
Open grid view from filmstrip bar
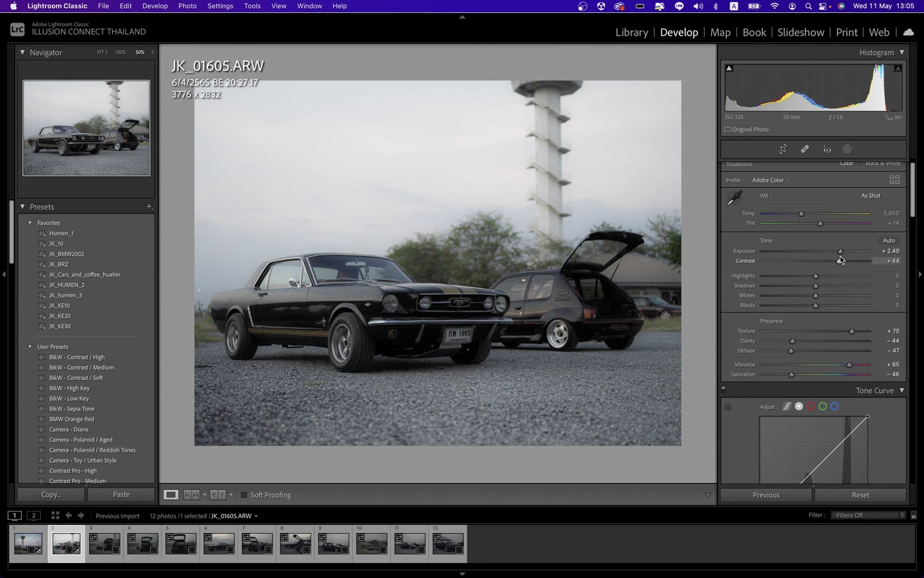pyautogui.click(x=55, y=515)
